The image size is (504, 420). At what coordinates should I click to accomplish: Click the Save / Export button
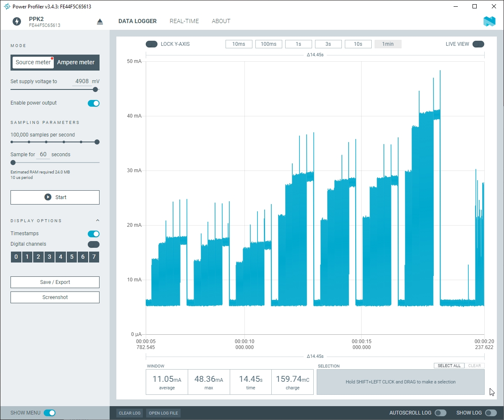pos(55,282)
